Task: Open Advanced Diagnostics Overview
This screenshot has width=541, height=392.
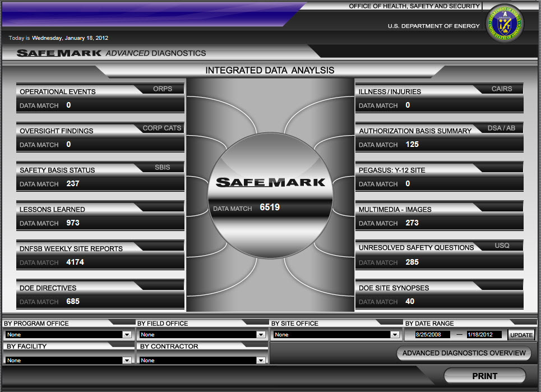Action: (464, 353)
